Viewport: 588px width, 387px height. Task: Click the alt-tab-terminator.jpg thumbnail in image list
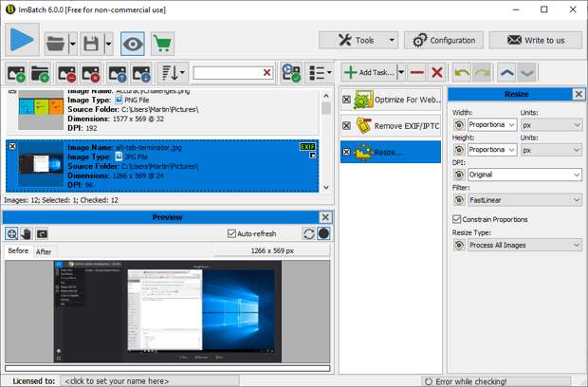coord(41,165)
